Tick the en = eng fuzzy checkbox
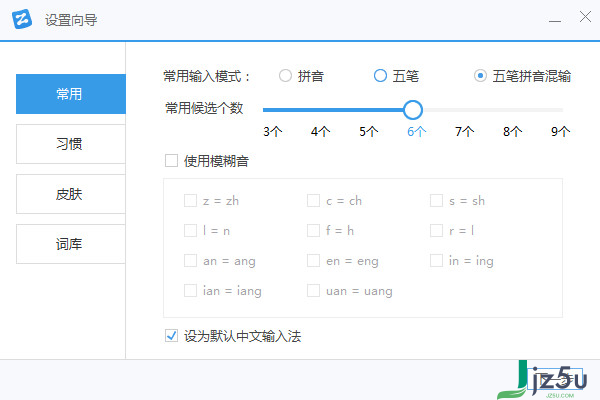 (313, 261)
